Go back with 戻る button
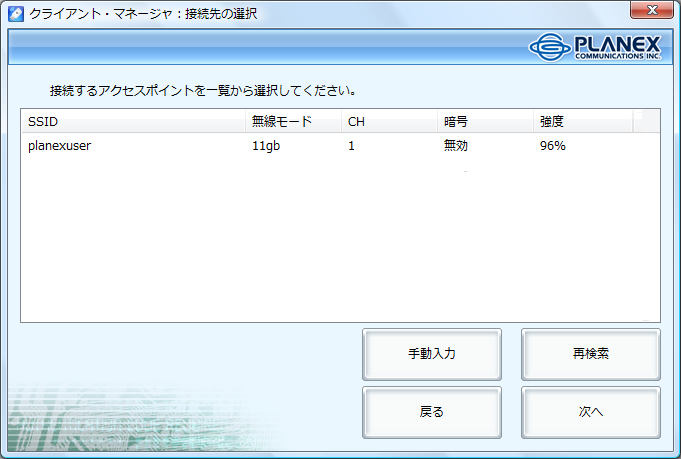Viewport: 681px width, 459px height. coord(432,412)
